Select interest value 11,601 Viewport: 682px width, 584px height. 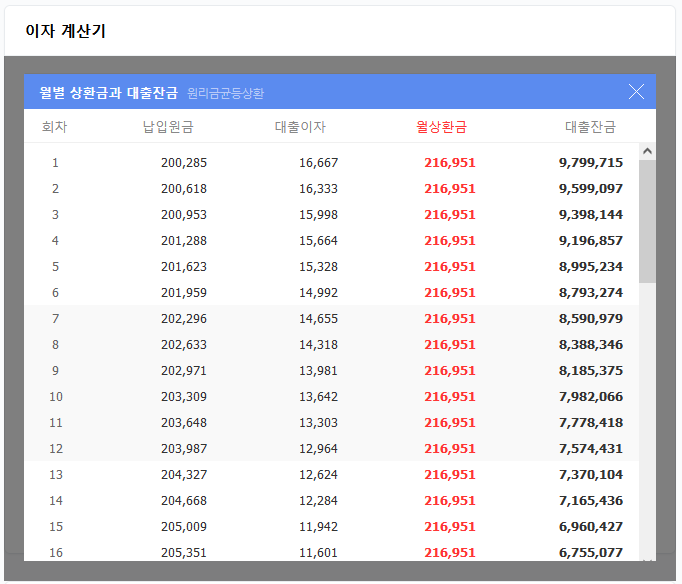318,553
